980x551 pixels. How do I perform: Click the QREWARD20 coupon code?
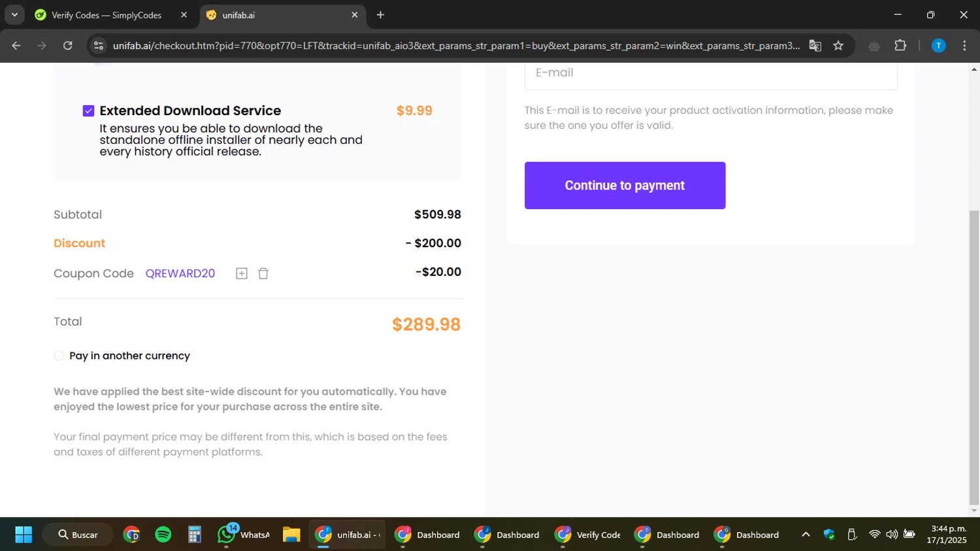click(180, 273)
